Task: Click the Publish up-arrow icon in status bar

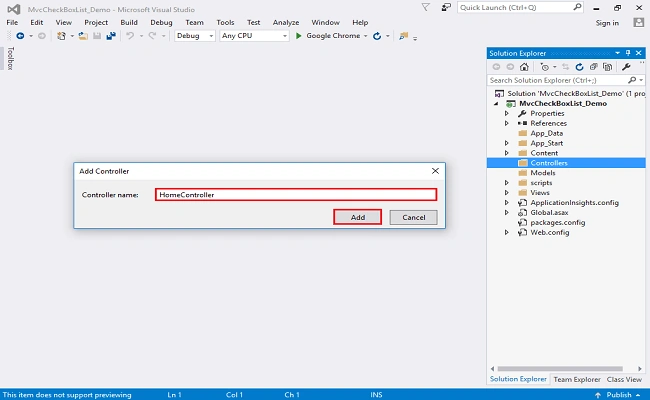Action: click(x=598, y=395)
